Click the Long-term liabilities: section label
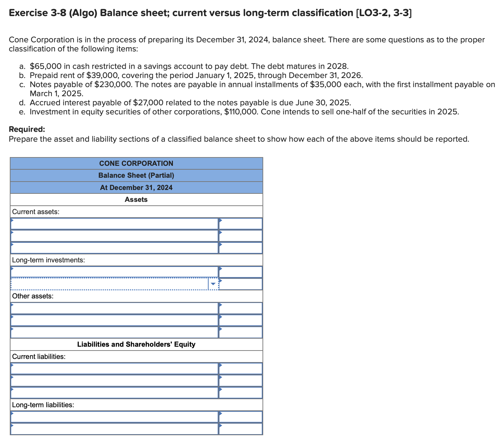The width and height of the screenshot is (504, 438). (x=43, y=405)
